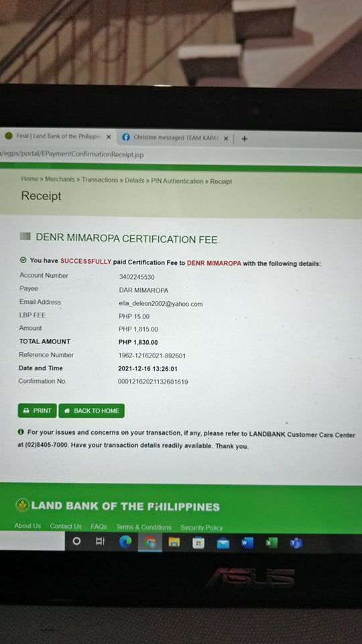Launch Microsoft Store taskbar icon
Image resolution: width=362 pixels, height=644 pixels.
tap(198, 543)
